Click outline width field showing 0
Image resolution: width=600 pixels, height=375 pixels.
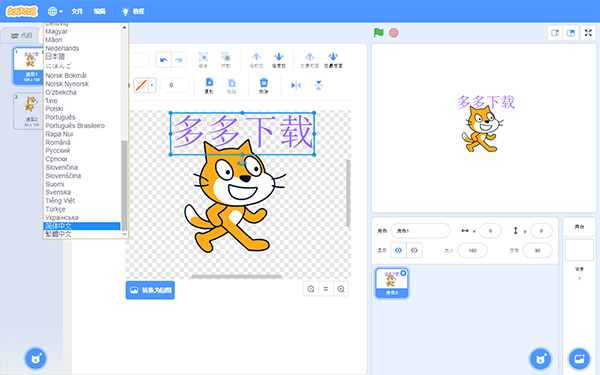pyautogui.click(x=174, y=85)
